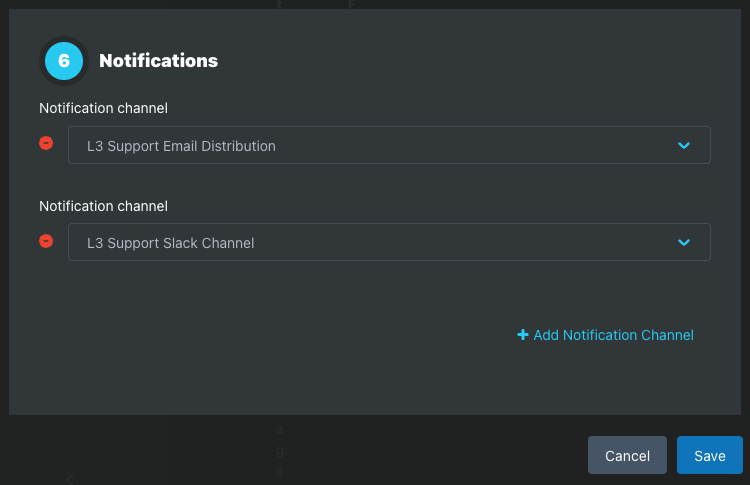Click the plus icon for adding a channel
This screenshot has height=485, width=750.
[x=522, y=335]
